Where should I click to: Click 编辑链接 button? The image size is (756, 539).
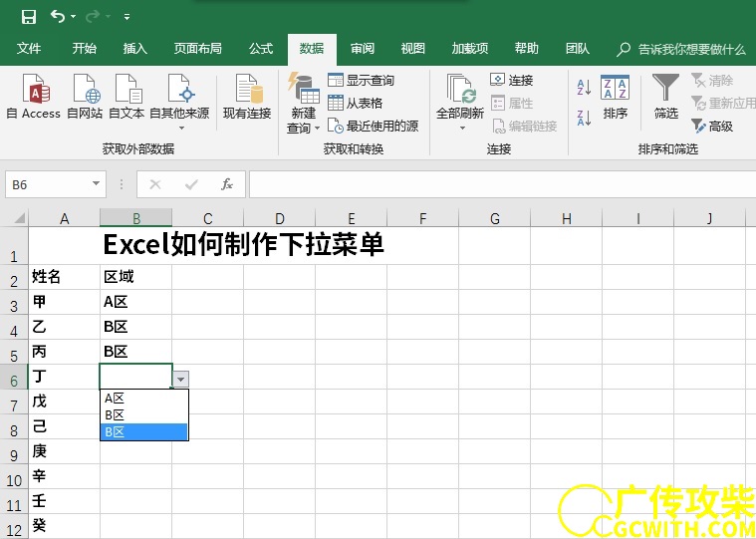(x=525, y=126)
